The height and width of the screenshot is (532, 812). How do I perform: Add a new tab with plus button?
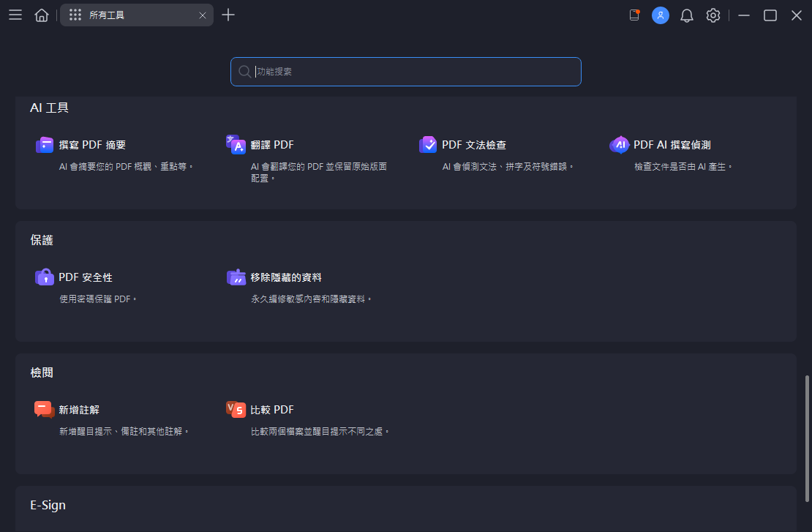click(x=228, y=15)
